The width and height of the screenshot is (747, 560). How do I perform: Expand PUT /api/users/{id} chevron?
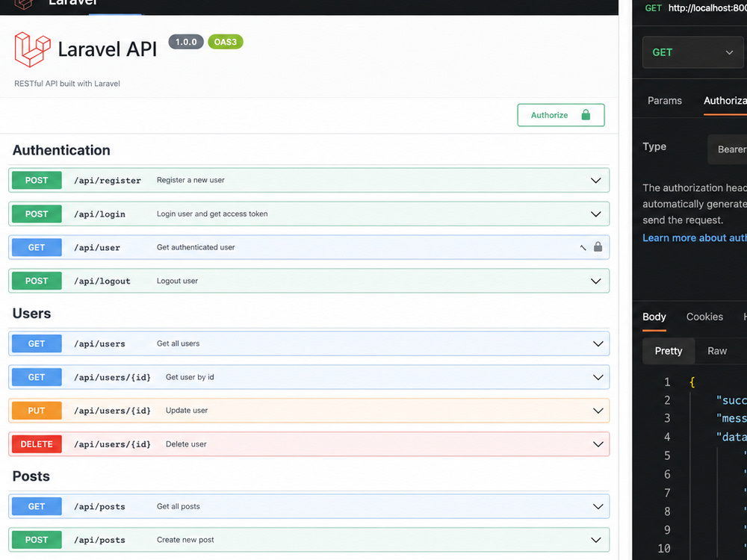tap(598, 411)
